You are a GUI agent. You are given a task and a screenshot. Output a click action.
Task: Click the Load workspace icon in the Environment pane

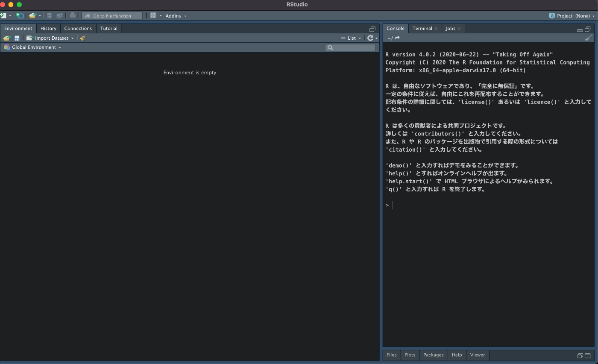(x=6, y=38)
